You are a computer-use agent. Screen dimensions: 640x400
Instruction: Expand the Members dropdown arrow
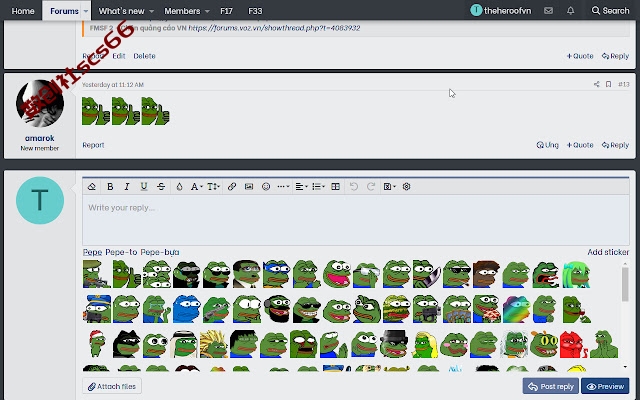point(207,11)
